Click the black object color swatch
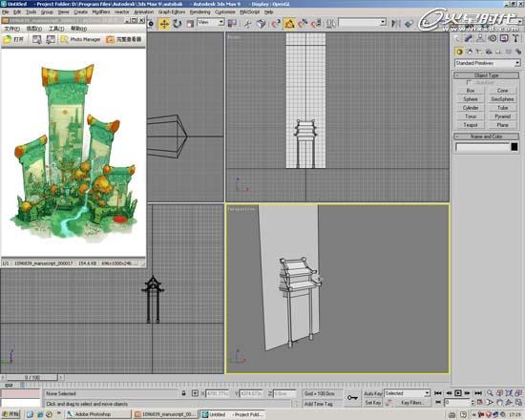Image resolution: width=525 pixels, height=420 pixels. [514, 147]
